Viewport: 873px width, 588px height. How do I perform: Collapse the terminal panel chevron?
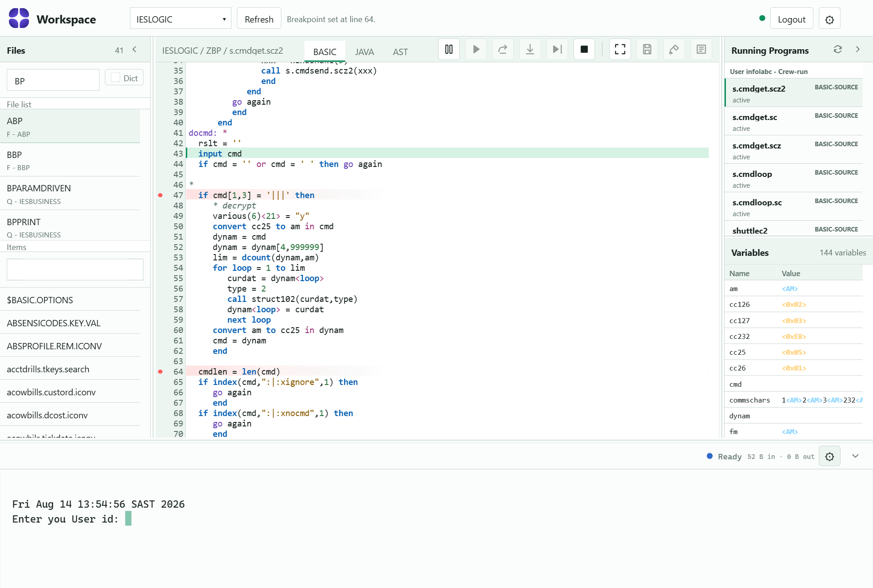(855, 456)
